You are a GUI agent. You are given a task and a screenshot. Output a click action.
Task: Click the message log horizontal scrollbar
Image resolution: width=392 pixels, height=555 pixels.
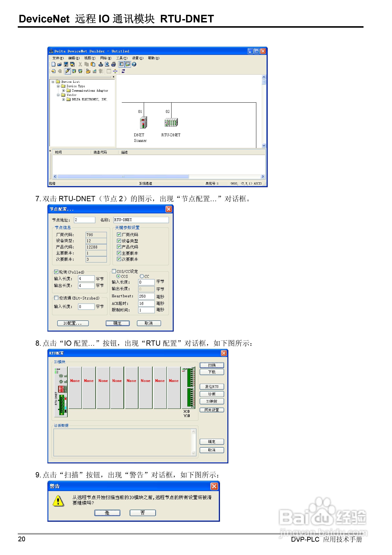click(x=123, y=176)
